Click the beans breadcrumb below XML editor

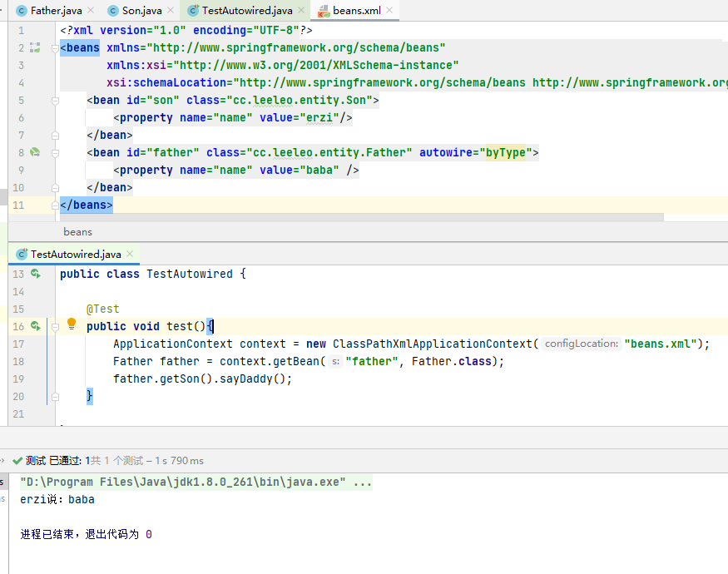click(77, 231)
